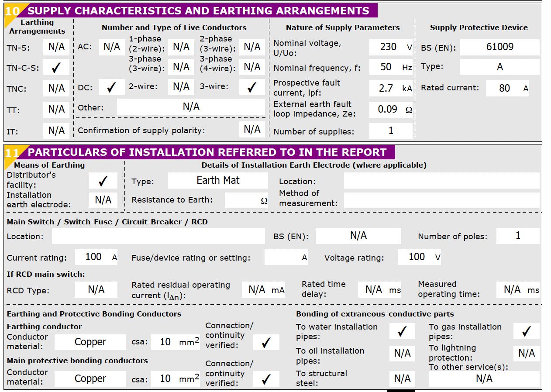Click the Nominal voltage field showing 230
The height and width of the screenshot is (392, 551).
391,47
